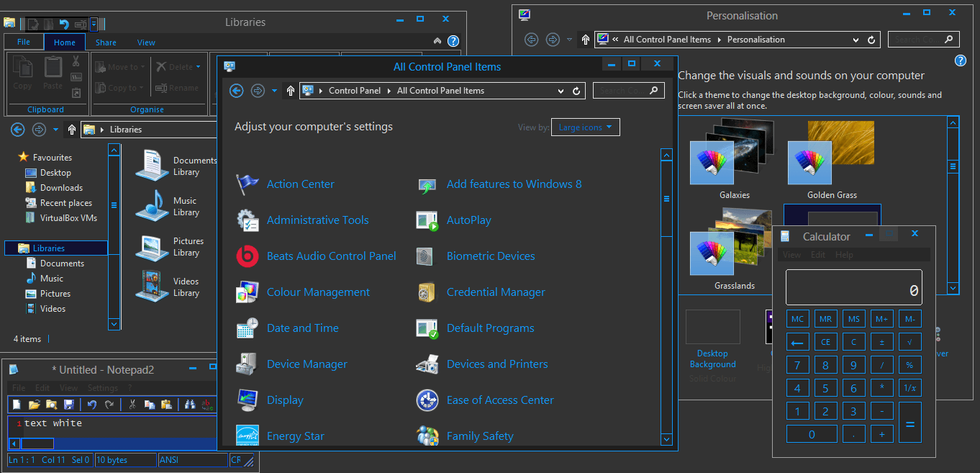Open the Ease of Access Center link

500,400
